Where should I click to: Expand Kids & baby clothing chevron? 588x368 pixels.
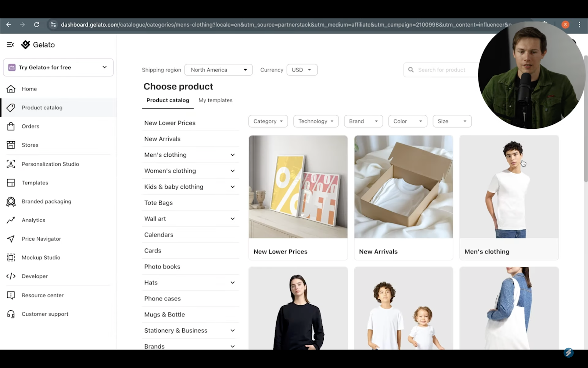233,187
